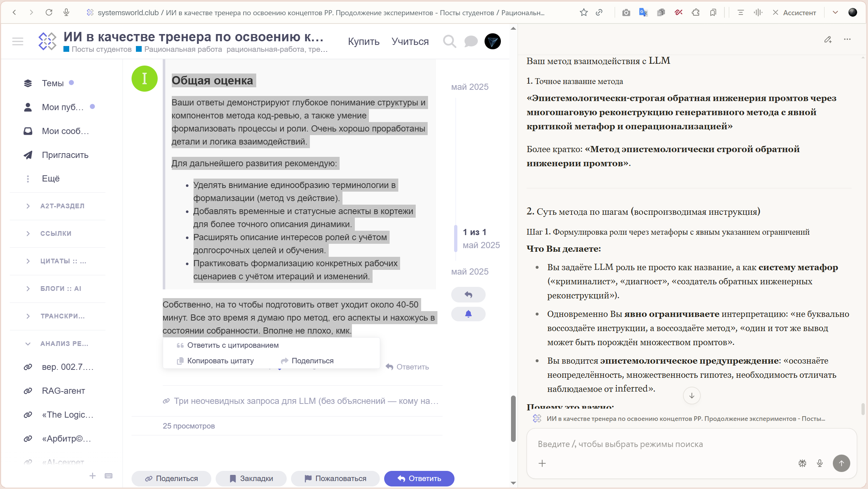This screenshot has width=868, height=489.
Task: Add a sidebar section with plus icon
Action: coord(92,476)
